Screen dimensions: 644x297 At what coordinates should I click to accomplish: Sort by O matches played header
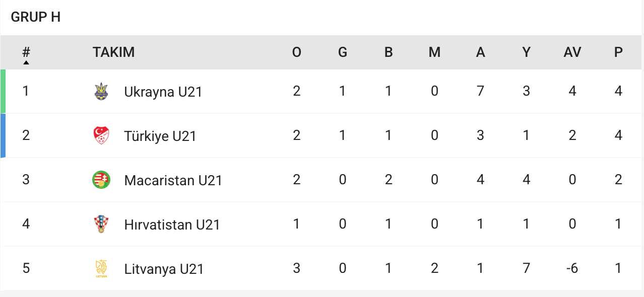click(297, 52)
